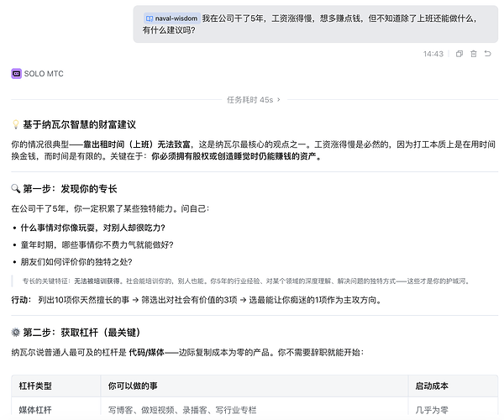Screen dimensions: 504x420
Task: Click the magnifier emoji before 第一步
Action: point(15,189)
